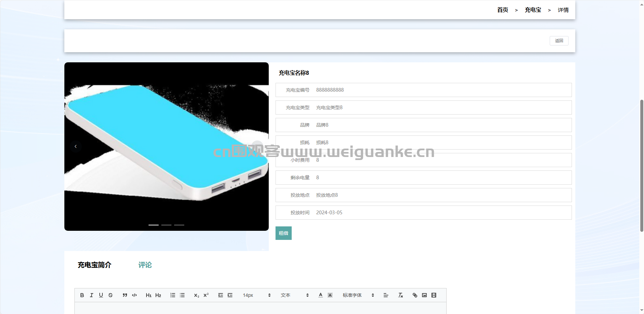
Task: Apply strikethrough text formatting
Action: pos(110,295)
